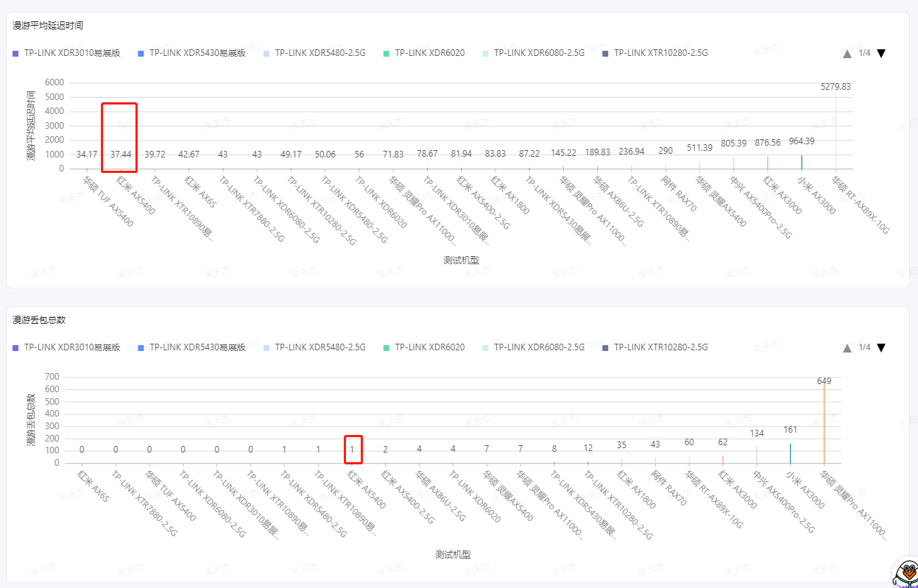The image size is (918, 588).
Task: Click the 78.67 value label
Action: tap(427, 154)
